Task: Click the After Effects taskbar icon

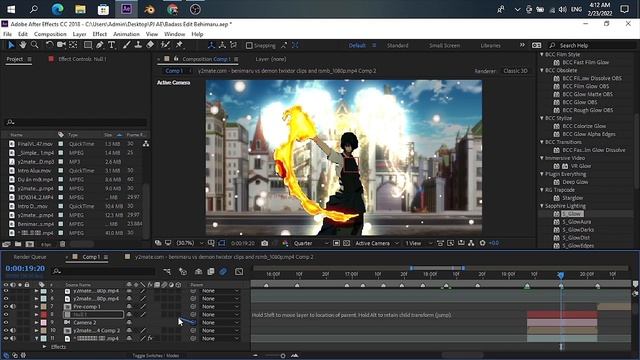Action: click(126, 9)
